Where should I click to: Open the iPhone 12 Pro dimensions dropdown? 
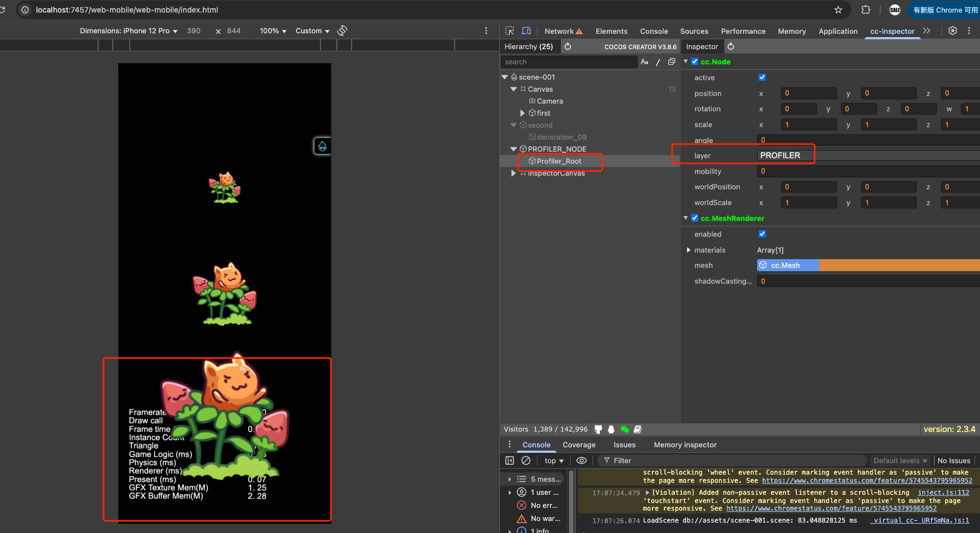point(129,31)
